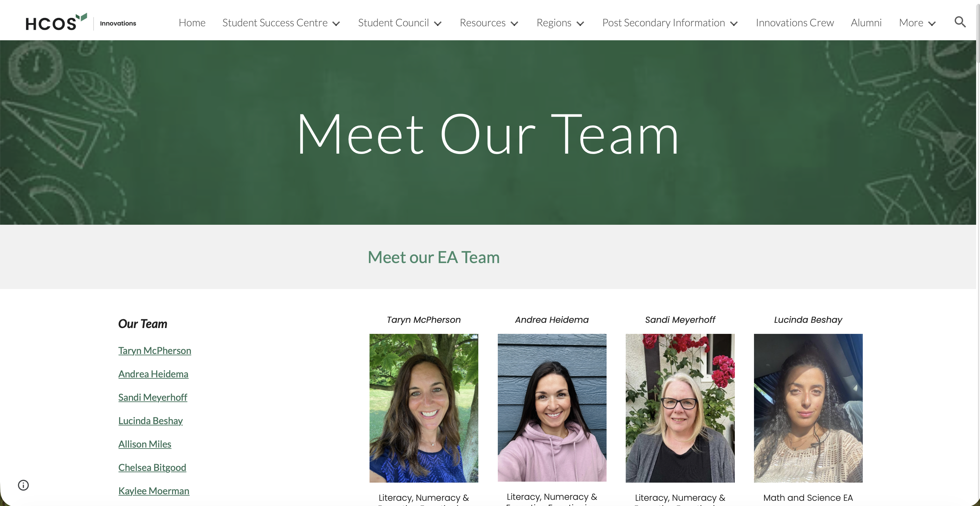
Task: Select Taryn McPherson's photo
Action: tap(423, 408)
